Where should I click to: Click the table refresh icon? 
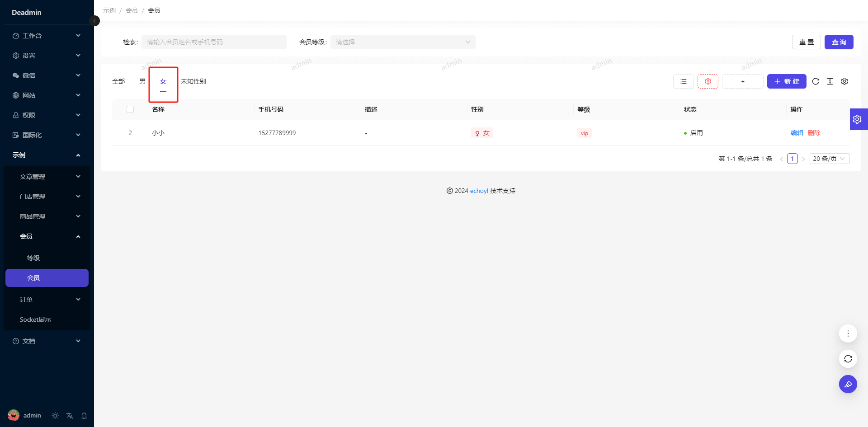(816, 81)
